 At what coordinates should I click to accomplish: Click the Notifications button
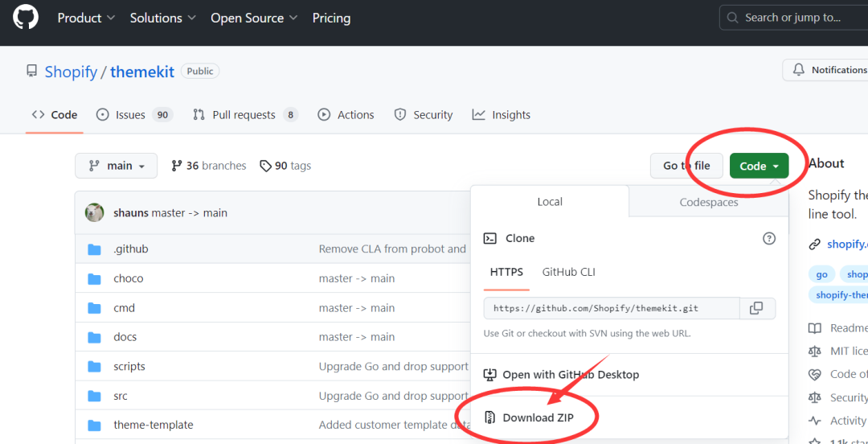[825, 71]
